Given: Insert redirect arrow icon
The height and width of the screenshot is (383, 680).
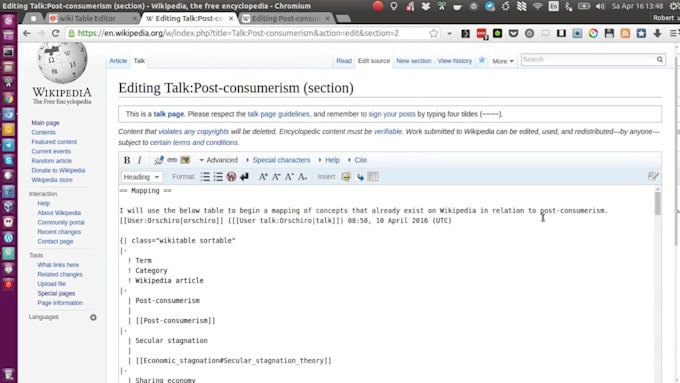Looking at the screenshot, I should click(360, 177).
